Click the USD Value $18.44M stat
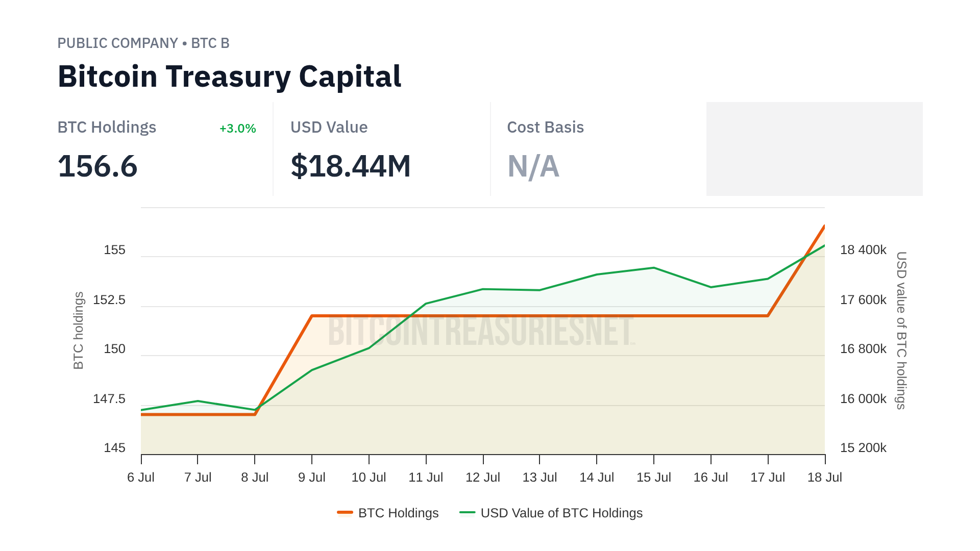Viewport: 980px width, 551px height. (350, 166)
